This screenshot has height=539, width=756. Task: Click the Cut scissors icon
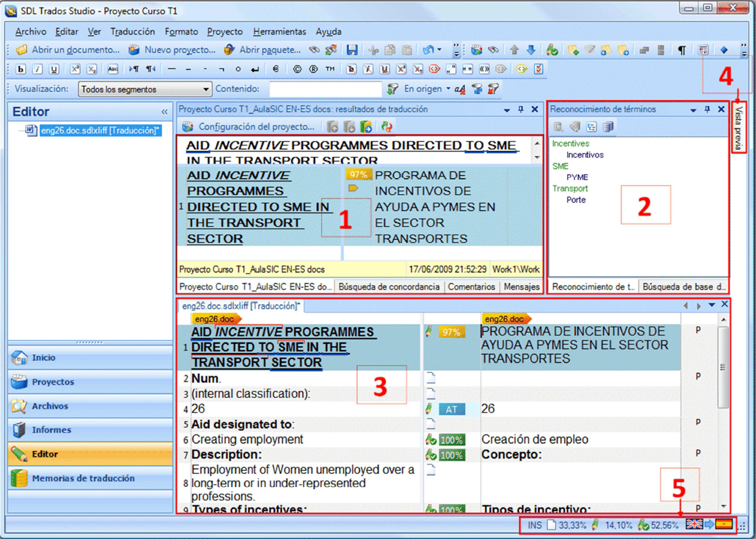click(373, 50)
